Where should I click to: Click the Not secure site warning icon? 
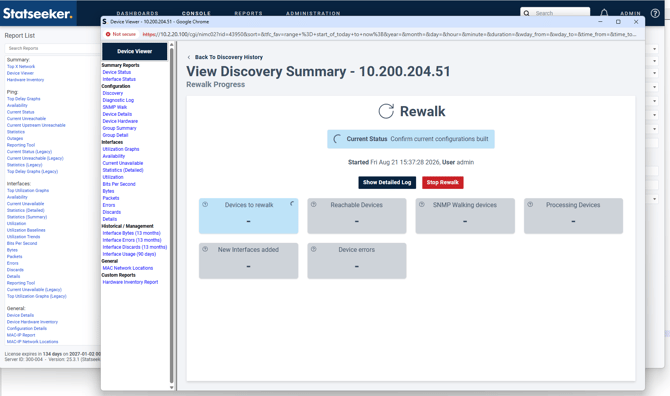[108, 34]
